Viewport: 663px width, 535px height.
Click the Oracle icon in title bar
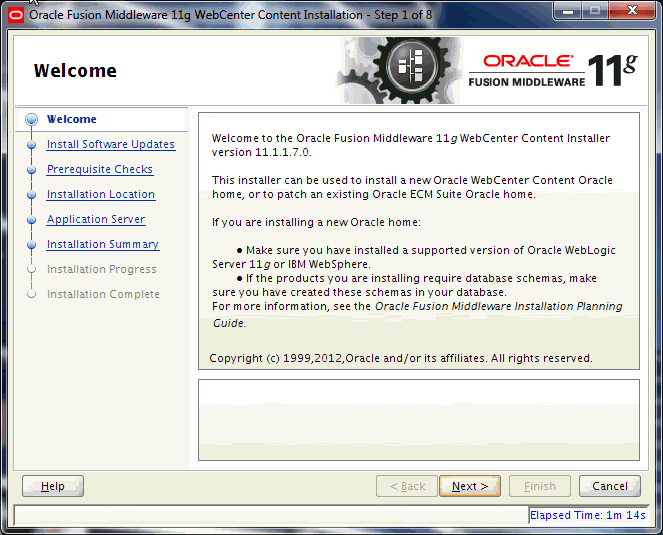click(16, 15)
